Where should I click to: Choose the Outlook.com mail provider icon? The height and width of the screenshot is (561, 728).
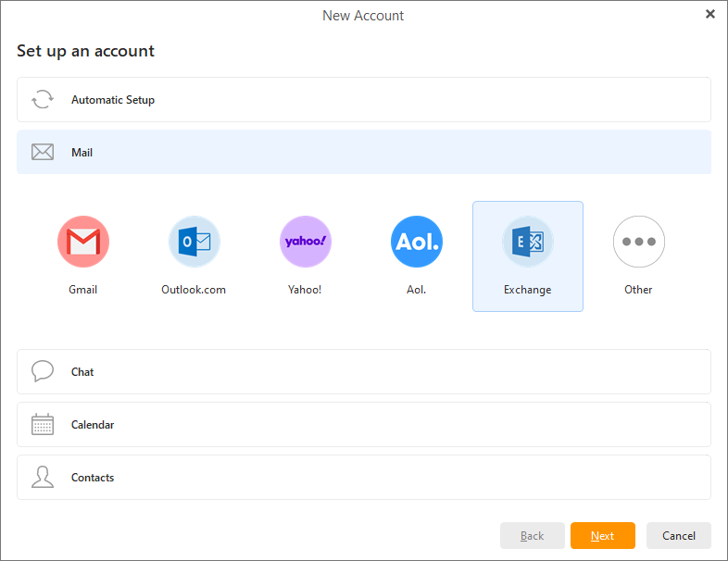pyautogui.click(x=195, y=242)
